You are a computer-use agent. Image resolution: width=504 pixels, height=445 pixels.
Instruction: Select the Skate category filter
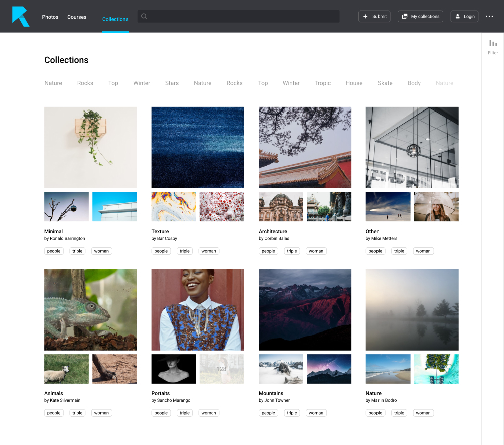(385, 83)
